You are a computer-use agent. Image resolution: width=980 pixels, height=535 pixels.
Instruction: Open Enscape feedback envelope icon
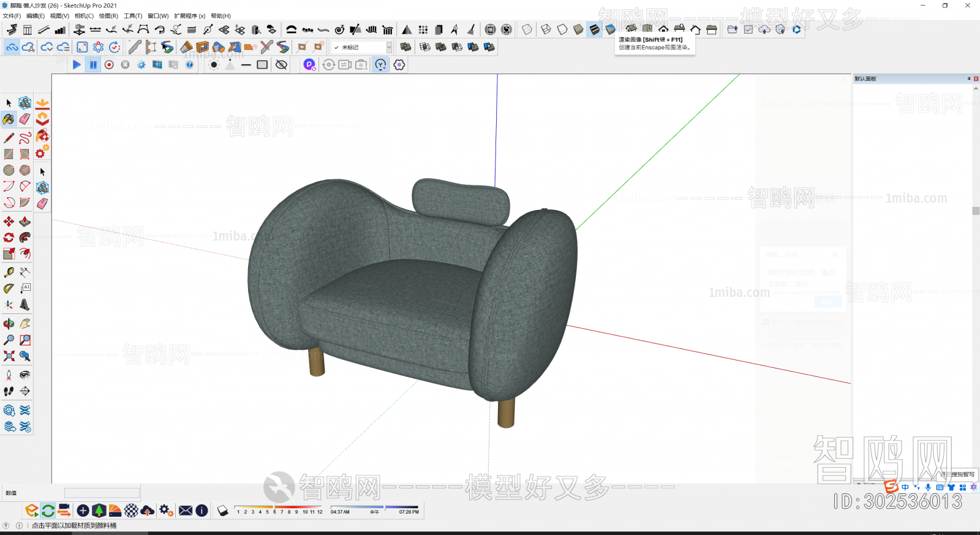click(186, 511)
